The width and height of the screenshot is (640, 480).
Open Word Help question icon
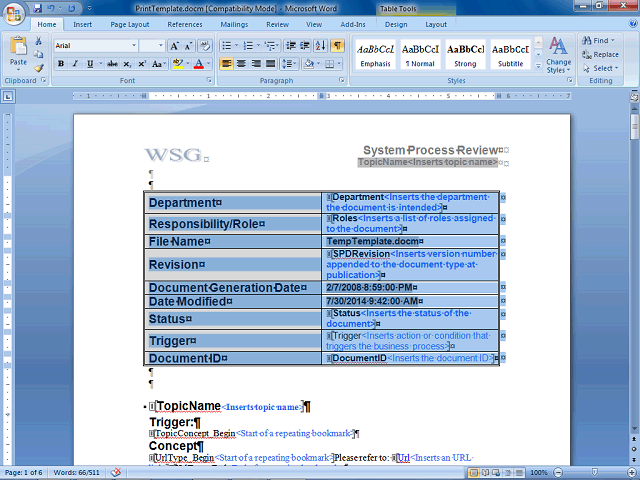point(633,24)
